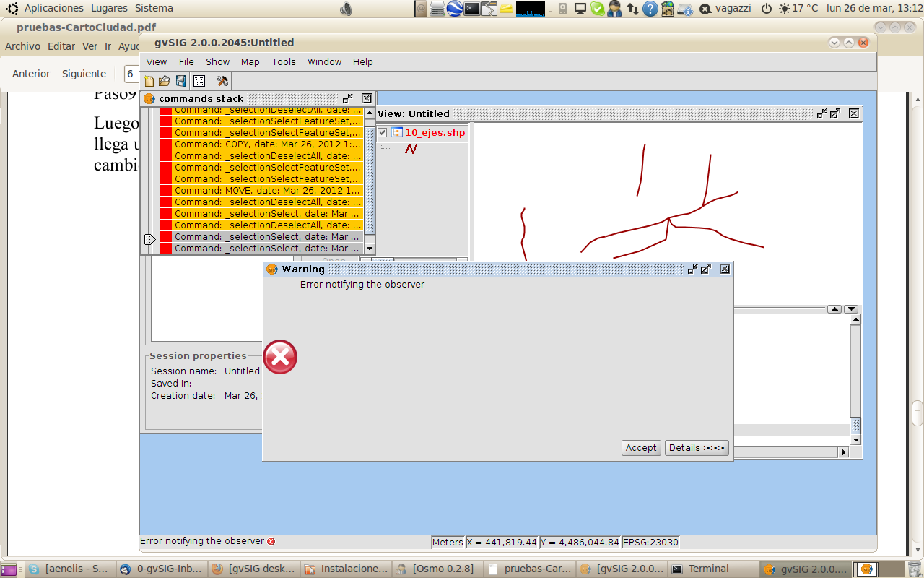Open the Map menu
The image size is (924, 578).
click(x=250, y=62)
